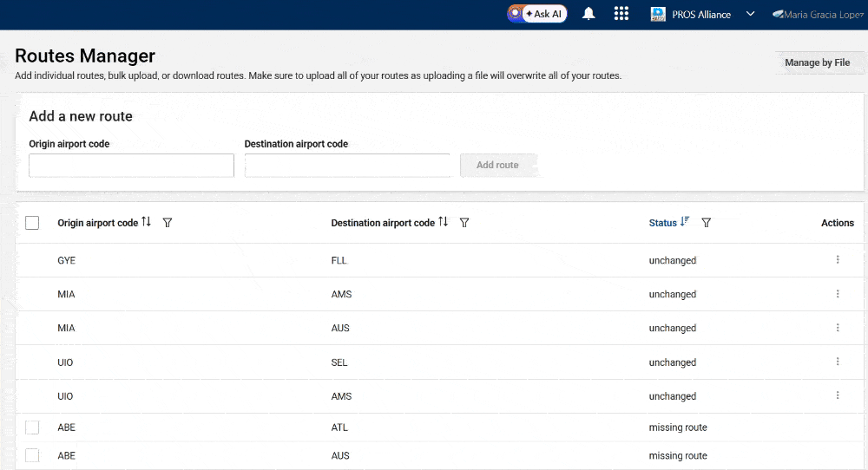This screenshot has height=470, width=868.
Task: Sort by Origin airport code column
Action: [146, 222]
